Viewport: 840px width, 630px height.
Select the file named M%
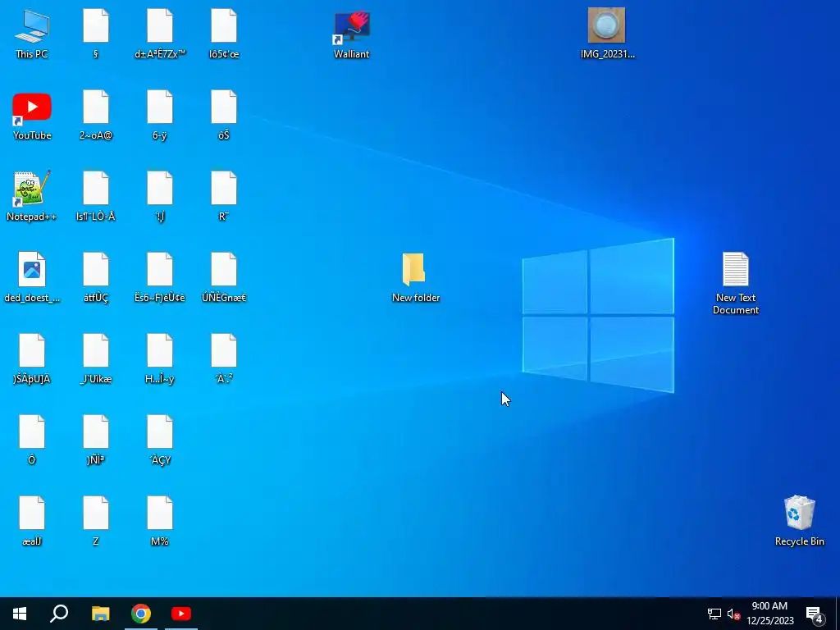(x=160, y=521)
